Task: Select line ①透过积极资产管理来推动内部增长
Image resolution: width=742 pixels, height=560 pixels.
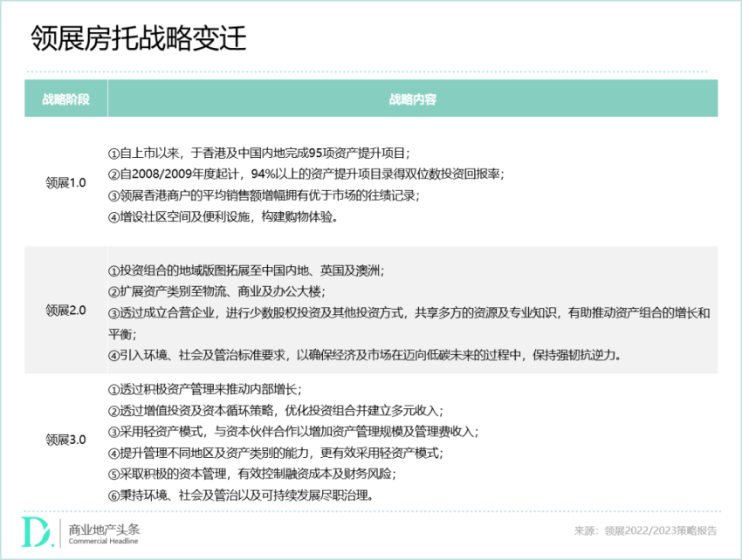Action: [205, 389]
